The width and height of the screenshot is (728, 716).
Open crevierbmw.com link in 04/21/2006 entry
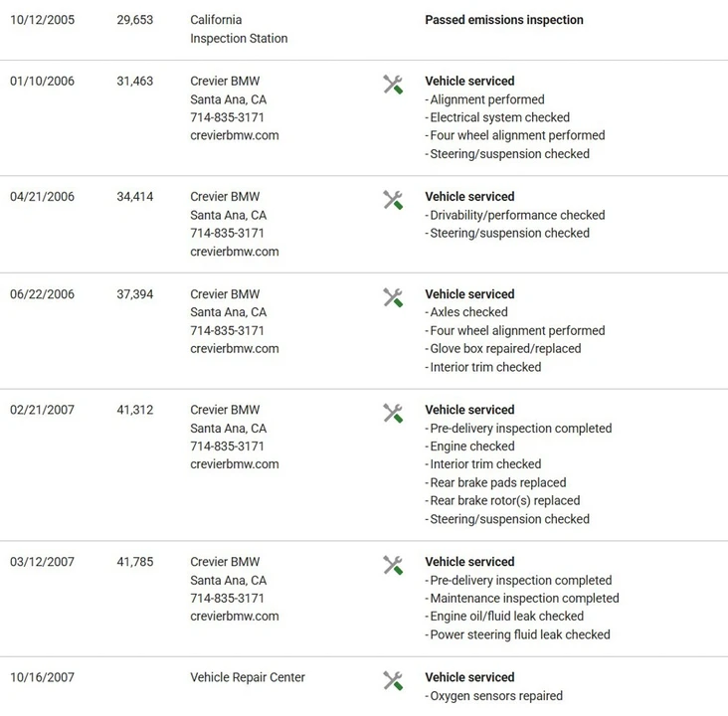point(235,252)
